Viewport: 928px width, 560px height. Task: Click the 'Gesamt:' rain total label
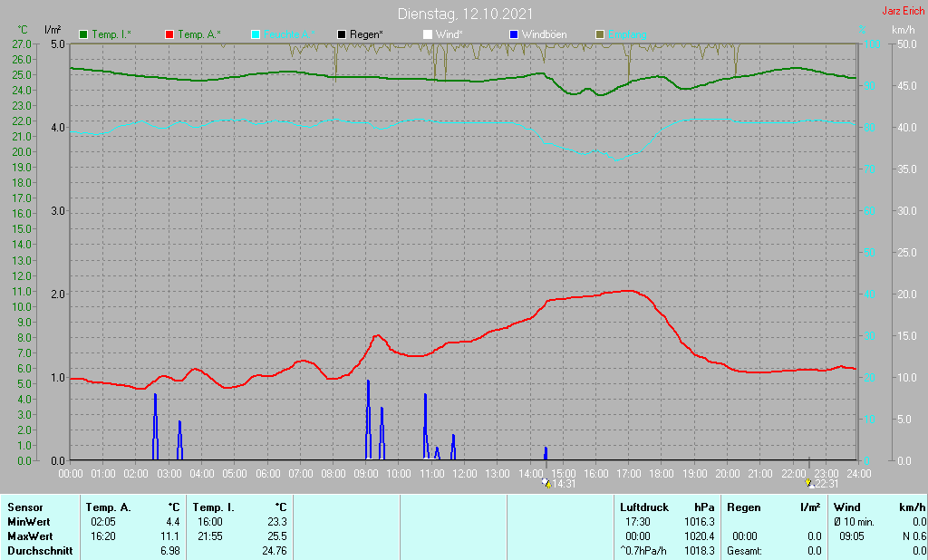coord(745,551)
